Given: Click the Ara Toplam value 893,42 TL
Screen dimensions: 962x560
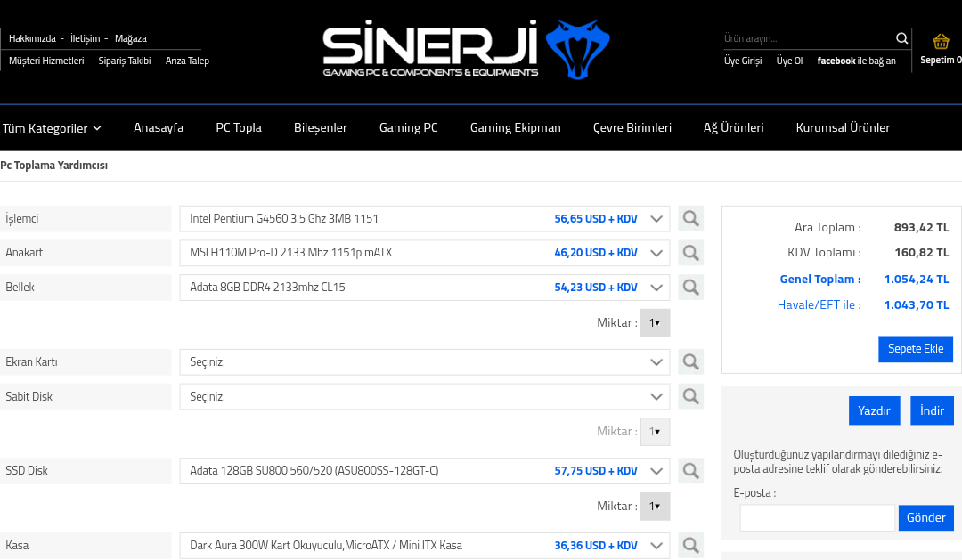Looking at the screenshot, I should pos(921,228).
